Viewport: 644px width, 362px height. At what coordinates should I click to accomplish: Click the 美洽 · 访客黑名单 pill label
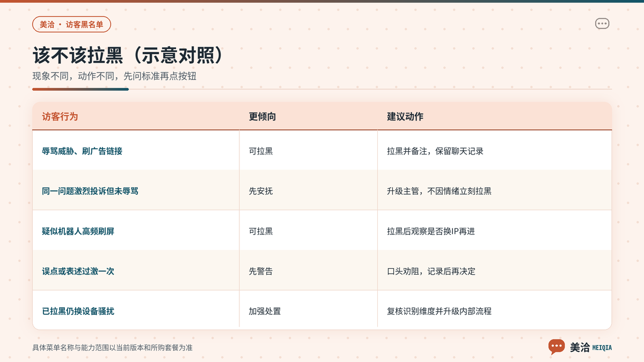coord(71,24)
